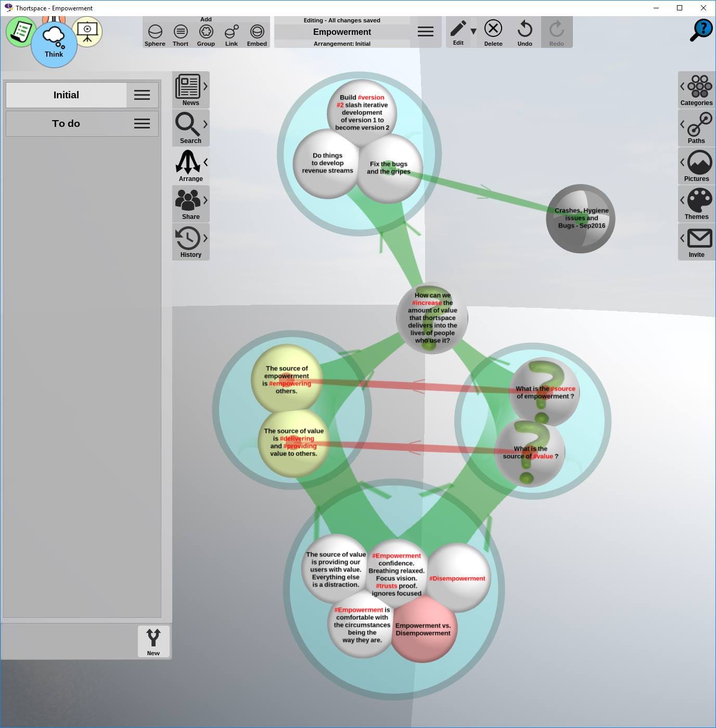Open the To do arrangement menu

tap(142, 124)
